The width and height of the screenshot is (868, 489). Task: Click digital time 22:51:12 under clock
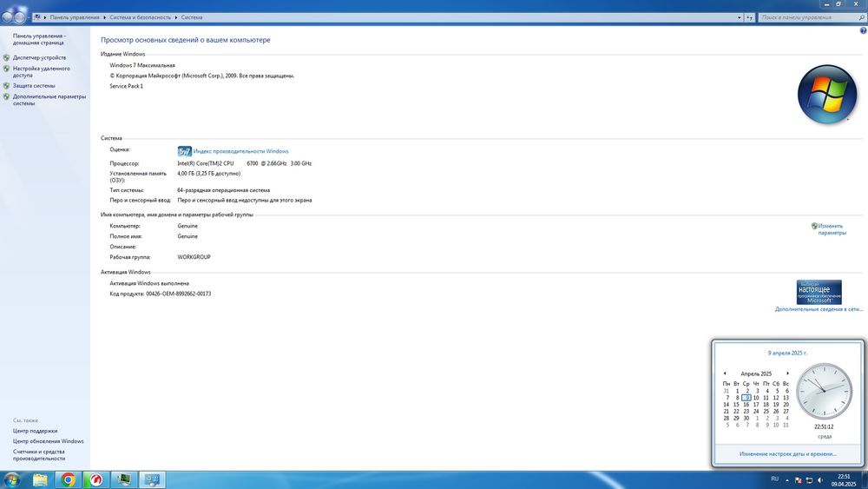(x=824, y=426)
